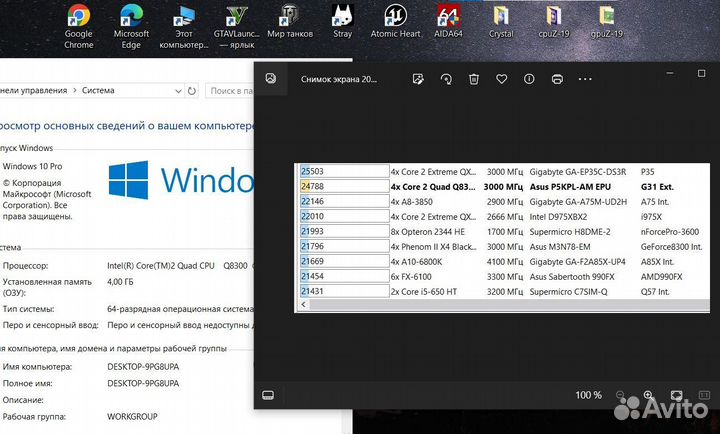Show file info in Photos toolbar
This screenshot has width=720, height=434.
tap(529, 79)
